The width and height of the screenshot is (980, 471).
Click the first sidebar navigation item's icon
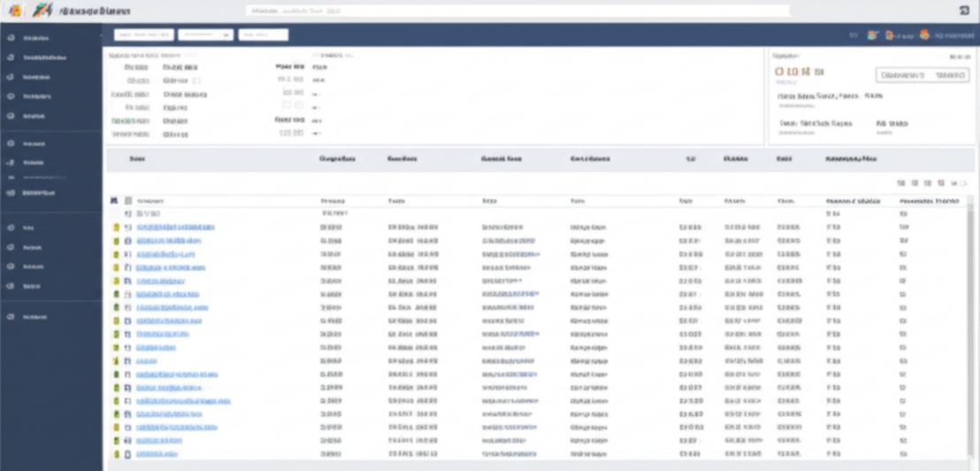pyautogui.click(x=11, y=38)
